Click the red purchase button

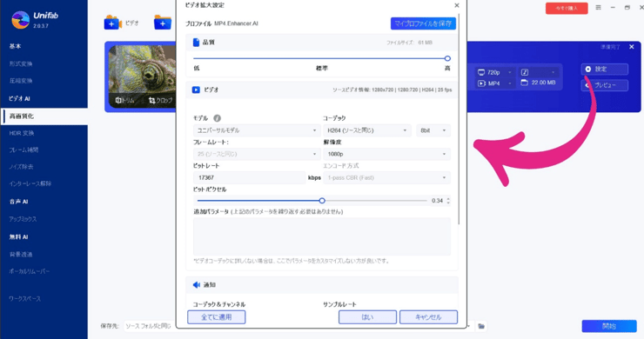pyautogui.click(x=567, y=8)
